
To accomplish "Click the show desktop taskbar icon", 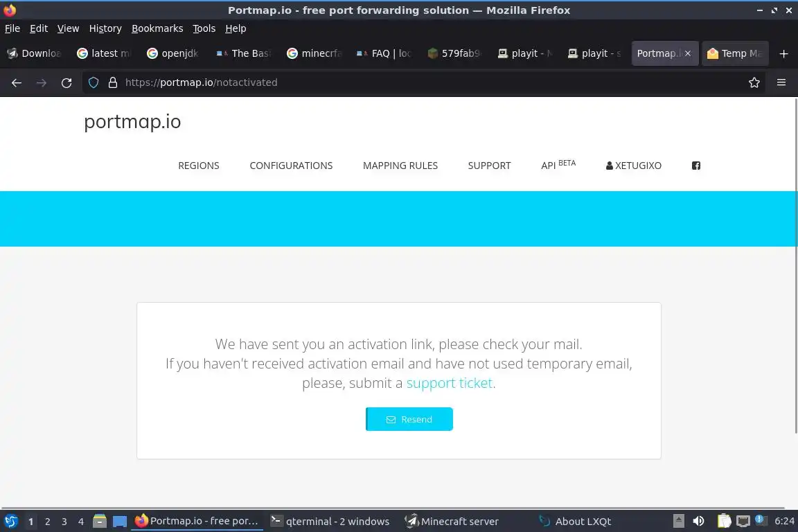I will (120, 522).
